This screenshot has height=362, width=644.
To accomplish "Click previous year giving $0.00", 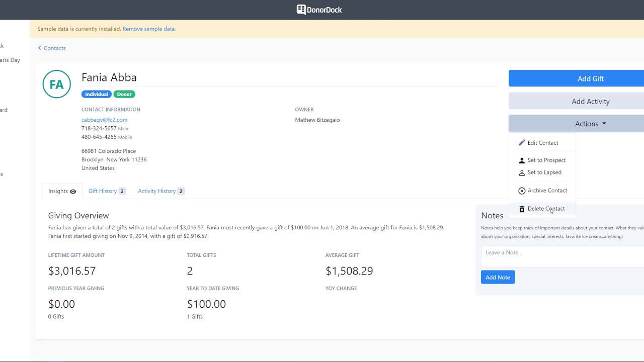I will pos(61,304).
